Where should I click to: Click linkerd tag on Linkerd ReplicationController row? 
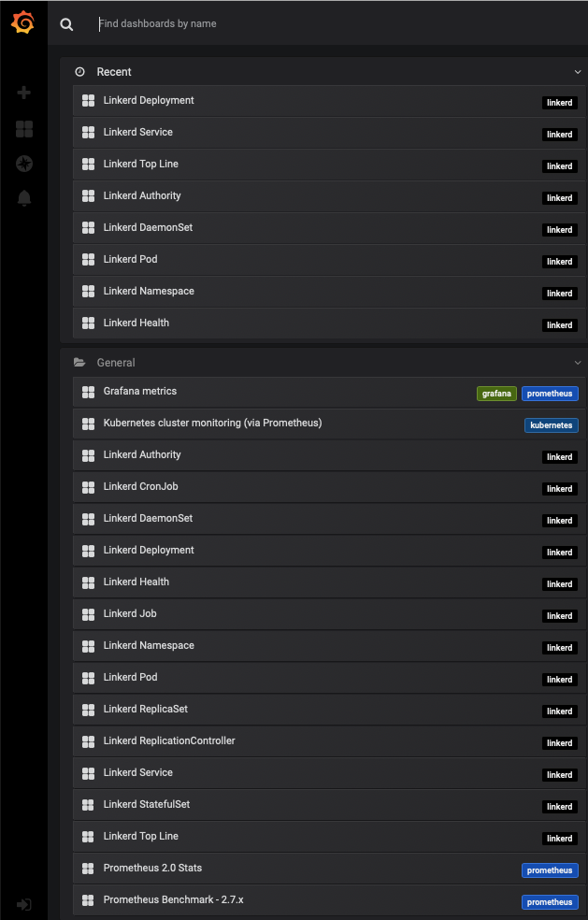[x=560, y=742]
